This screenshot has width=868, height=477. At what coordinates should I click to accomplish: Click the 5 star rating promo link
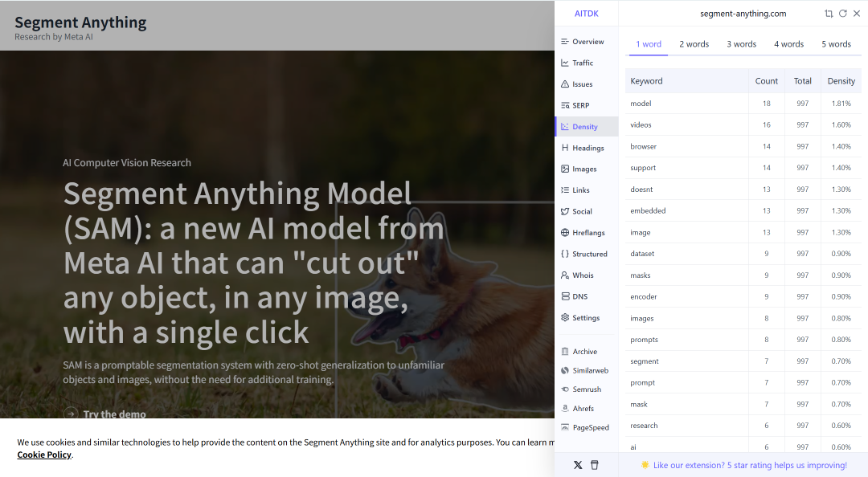tap(744, 466)
